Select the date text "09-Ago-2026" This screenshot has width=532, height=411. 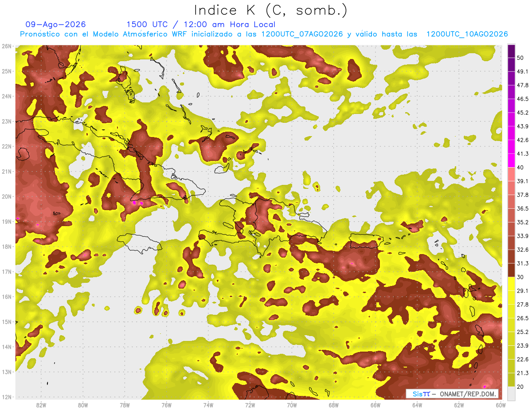tap(56, 24)
